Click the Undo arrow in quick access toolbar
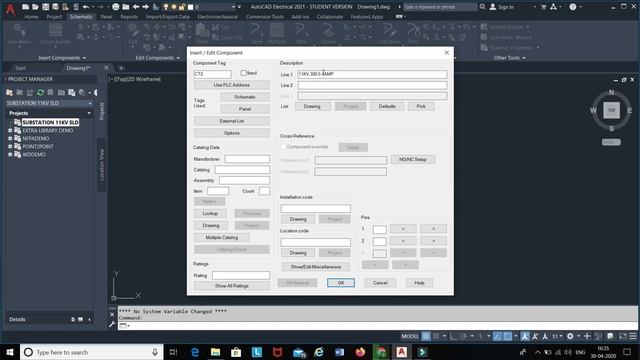Viewport: 640px width, 360px height. tap(86, 7)
